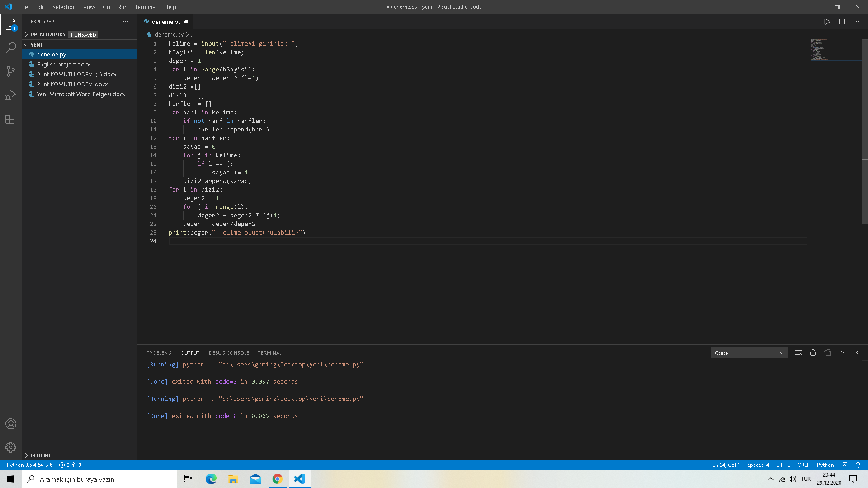Viewport: 868px width, 488px height.
Task: Open the Extensions view
Action: coord(11,119)
